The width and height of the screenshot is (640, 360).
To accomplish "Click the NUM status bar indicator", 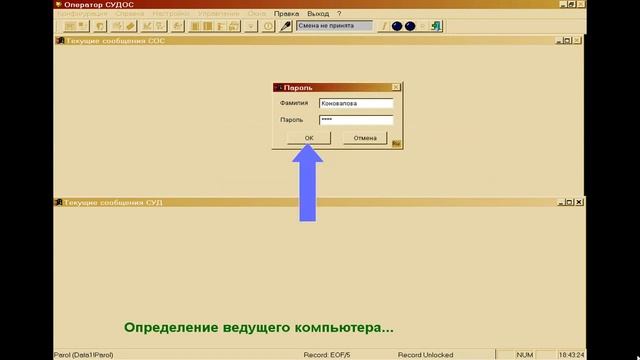I will coord(524,355).
